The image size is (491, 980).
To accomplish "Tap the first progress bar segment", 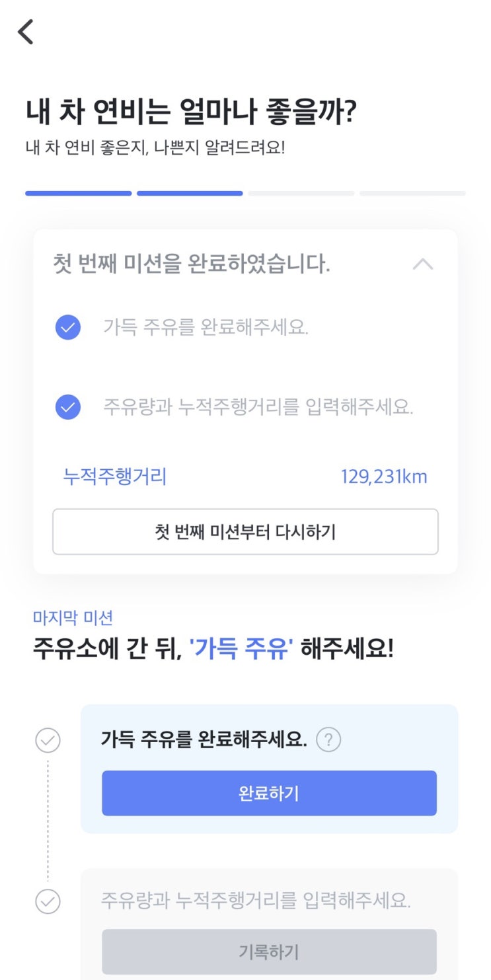I will point(78,194).
